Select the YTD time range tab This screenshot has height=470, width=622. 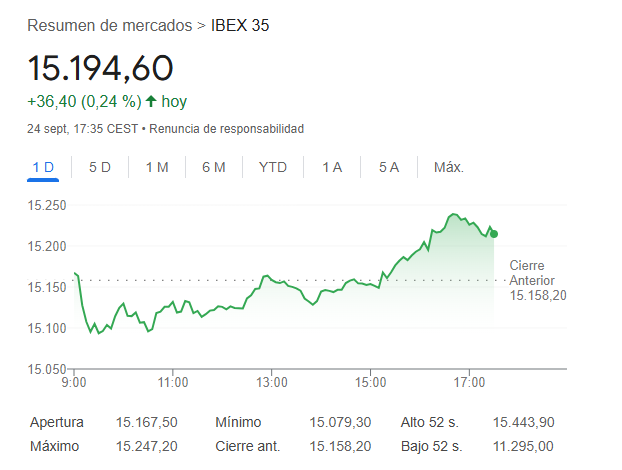[x=272, y=167]
